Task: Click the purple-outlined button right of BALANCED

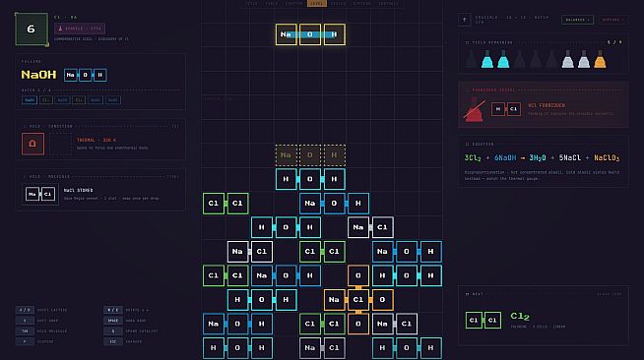Action: (612, 20)
